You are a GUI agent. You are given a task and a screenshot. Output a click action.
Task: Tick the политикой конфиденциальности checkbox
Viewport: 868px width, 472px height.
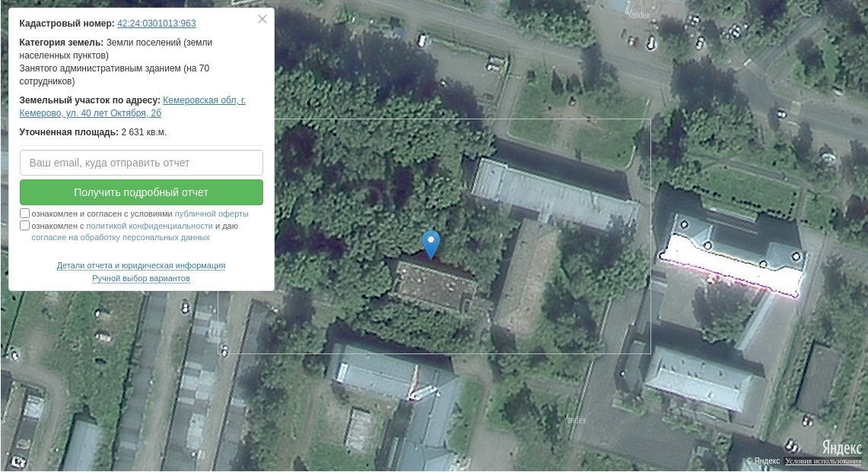pyautogui.click(x=24, y=226)
